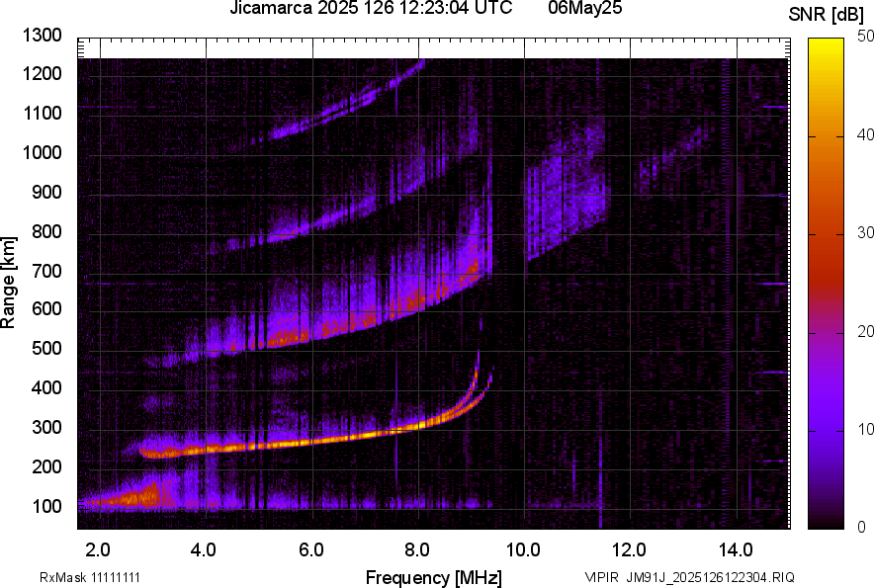Viewport: 874px width, 588px height.
Task: Click the colorbar value 50
Action: pyautogui.click(x=865, y=37)
